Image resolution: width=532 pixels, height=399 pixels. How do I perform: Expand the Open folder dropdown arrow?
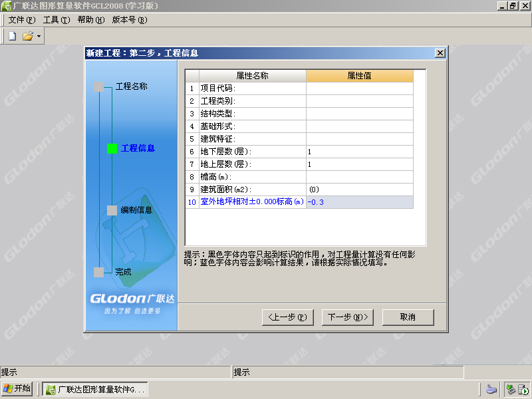pyautogui.click(x=39, y=36)
